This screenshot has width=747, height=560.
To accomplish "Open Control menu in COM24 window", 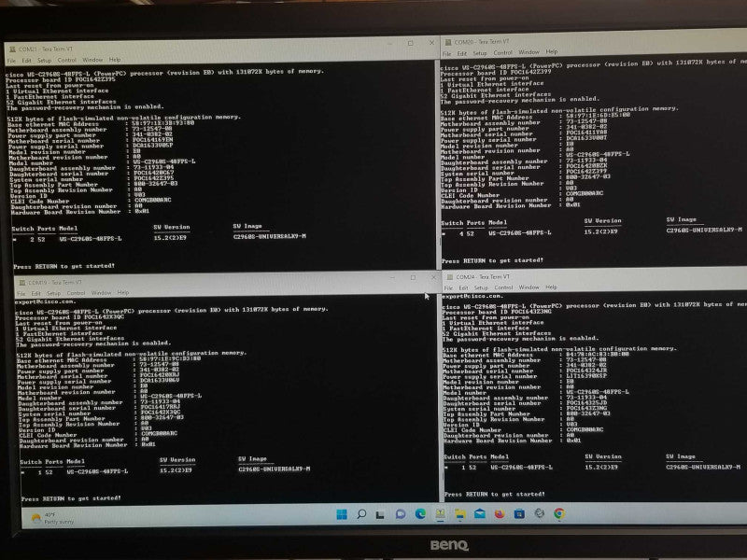I will (503, 287).
